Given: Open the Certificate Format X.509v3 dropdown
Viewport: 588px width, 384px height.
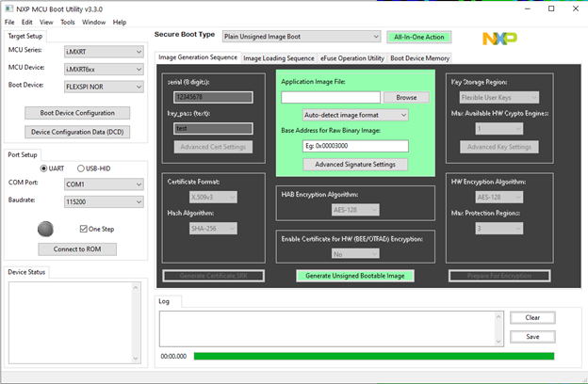Looking at the screenshot, I should (213, 197).
